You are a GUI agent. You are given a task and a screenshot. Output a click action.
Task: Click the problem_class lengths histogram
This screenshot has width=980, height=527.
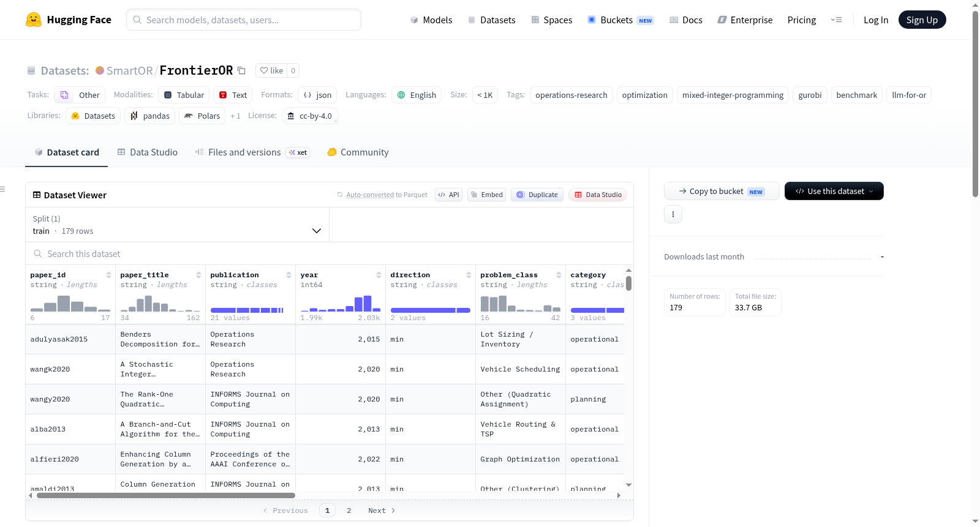click(521, 304)
